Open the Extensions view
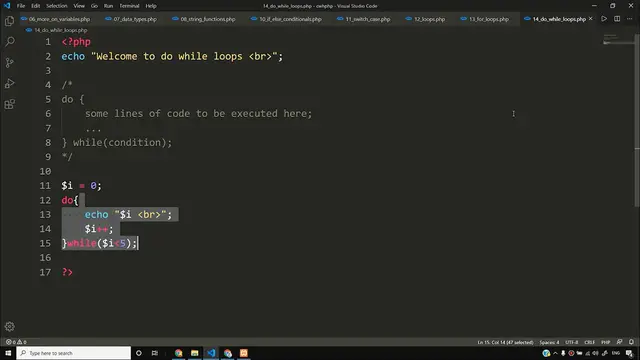This screenshot has width=640, height=360. 9,104
